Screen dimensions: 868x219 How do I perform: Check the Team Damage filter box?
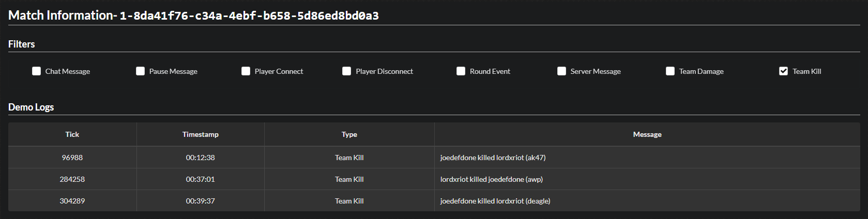pyautogui.click(x=671, y=71)
